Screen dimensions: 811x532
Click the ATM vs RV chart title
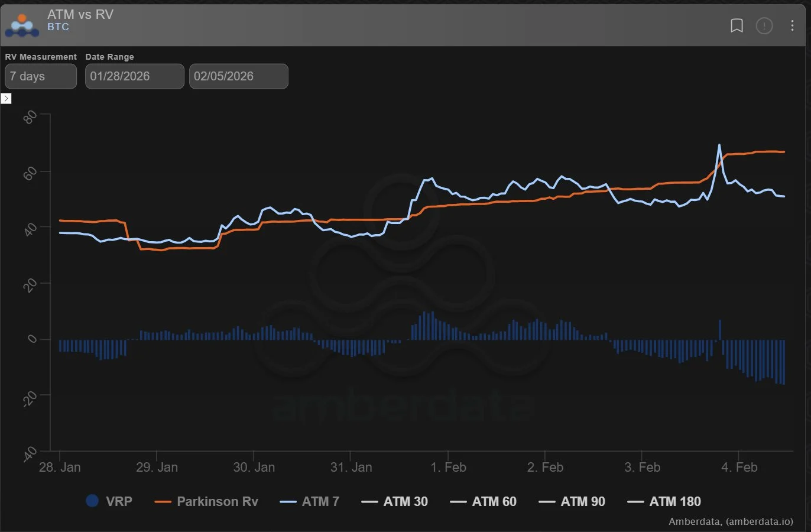click(x=80, y=14)
